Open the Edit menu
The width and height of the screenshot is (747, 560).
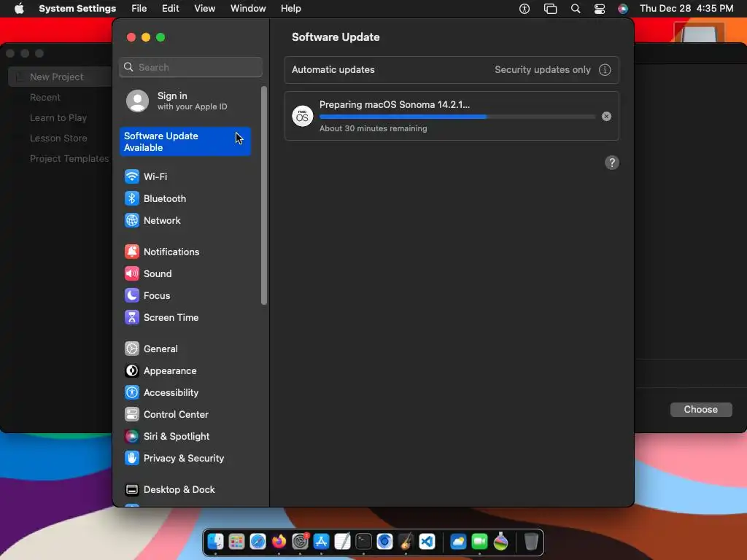(x=170, y=9)
